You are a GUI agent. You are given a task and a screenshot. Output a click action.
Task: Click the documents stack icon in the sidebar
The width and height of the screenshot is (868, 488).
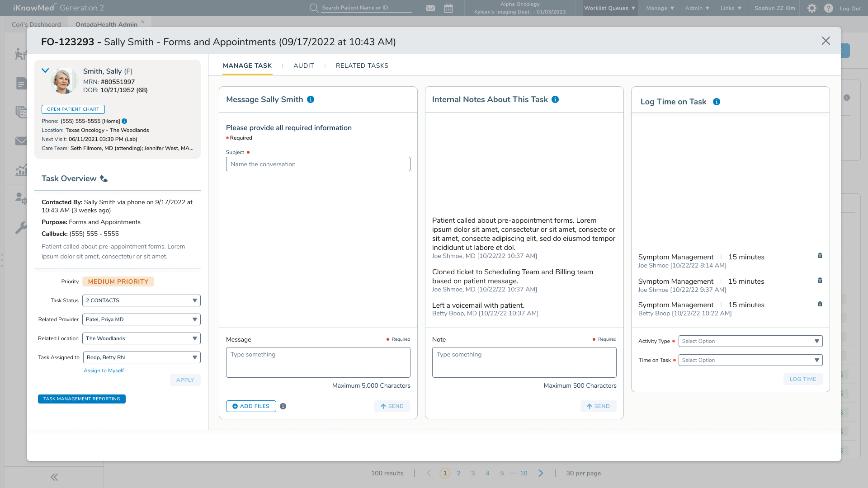click(21, 112)
